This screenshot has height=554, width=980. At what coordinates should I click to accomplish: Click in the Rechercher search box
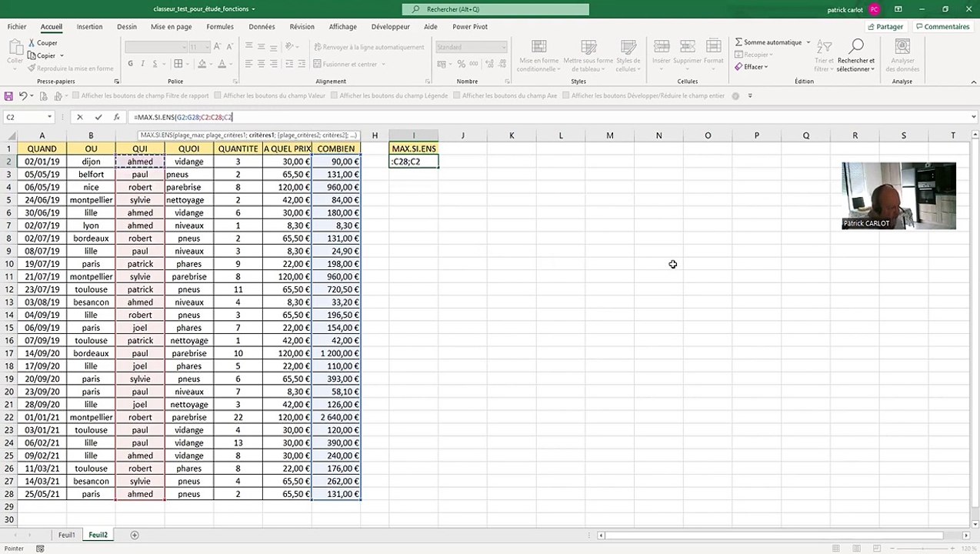[x=495, y=9]
